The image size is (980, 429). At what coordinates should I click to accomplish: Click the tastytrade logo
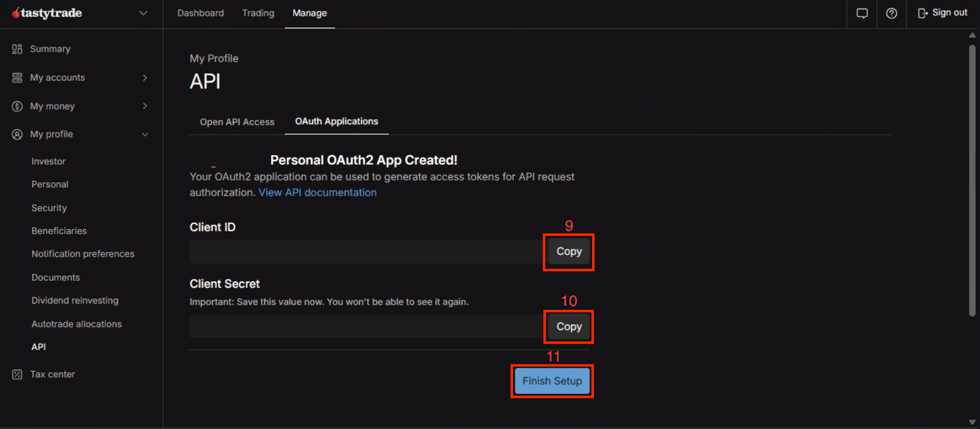tap(46, 13)
